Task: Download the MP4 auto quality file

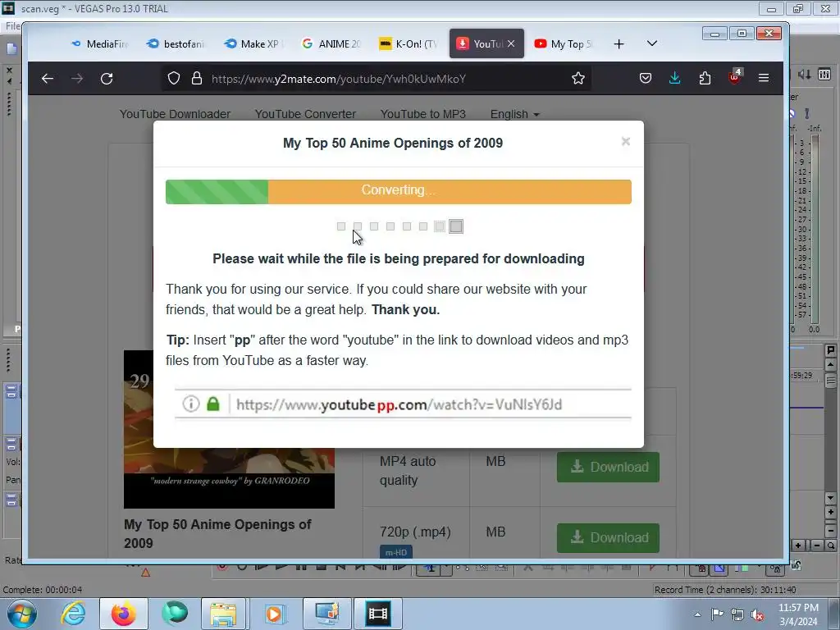Action: pos(608,467)
